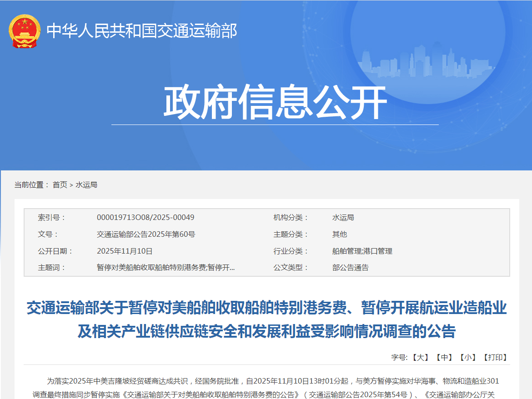Click the index number 000019713O08/2025-00049

(146, 217)
